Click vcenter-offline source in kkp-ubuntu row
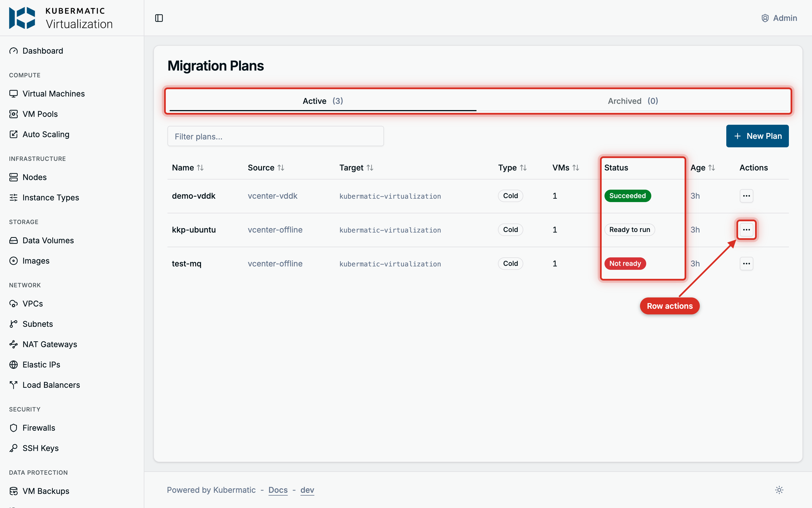Screen dimensions: 812x508 tap(275, 230)
